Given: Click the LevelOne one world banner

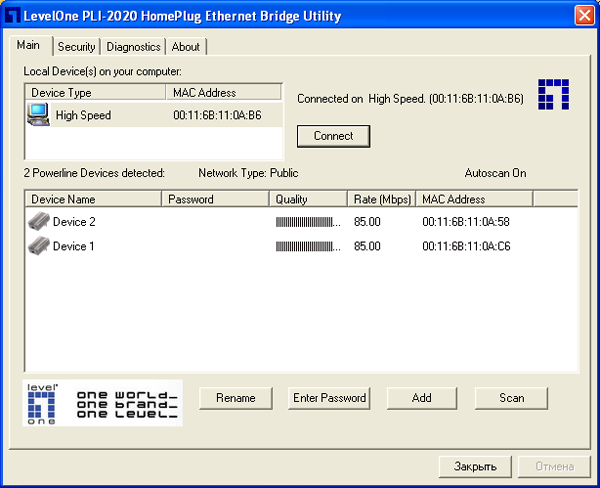Looking at the screenshot, I should coord(103,403).
